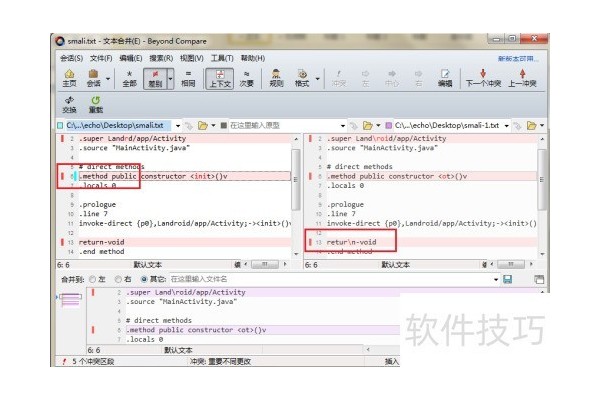Expand the arrow beside the center open-folder icon
The image size is (600, 400).
click(x=378, y=126)
